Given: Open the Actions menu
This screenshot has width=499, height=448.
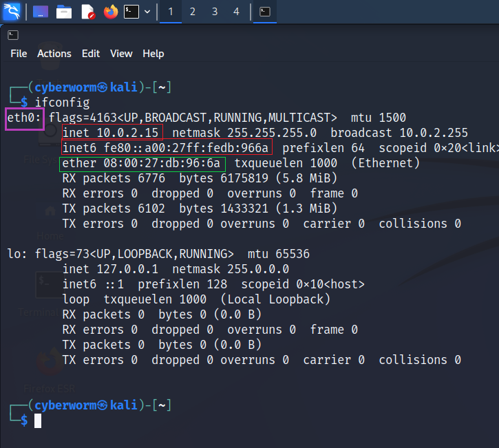Looking at the screenshot, I should coord(54,54).
